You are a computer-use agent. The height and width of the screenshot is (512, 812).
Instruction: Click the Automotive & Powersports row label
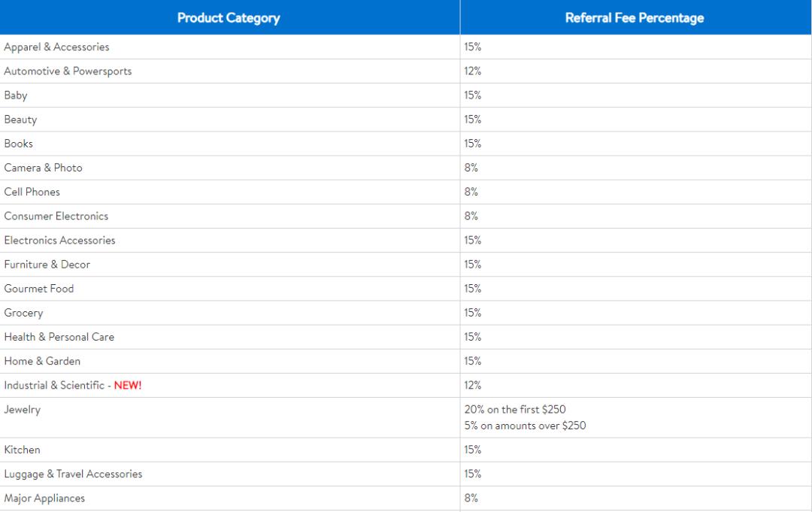68,71
